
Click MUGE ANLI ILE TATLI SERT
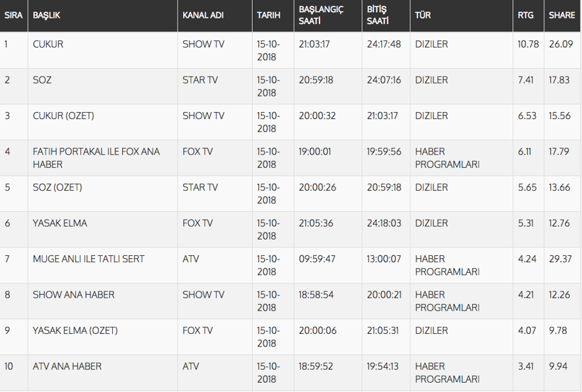click(88, 259)
